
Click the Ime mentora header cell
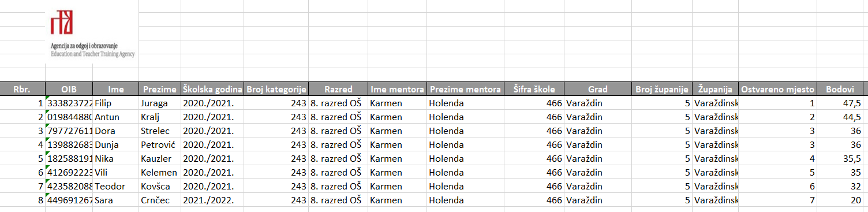tap(397, 90)
